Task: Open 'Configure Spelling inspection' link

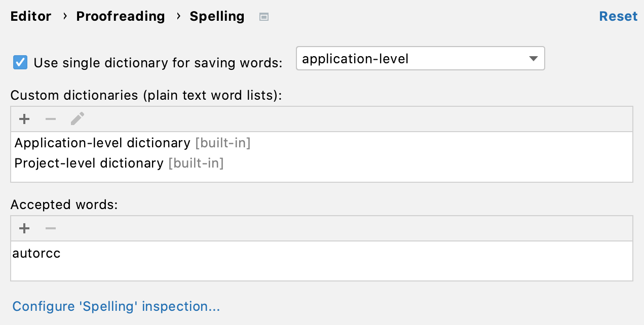Action: 116,306
